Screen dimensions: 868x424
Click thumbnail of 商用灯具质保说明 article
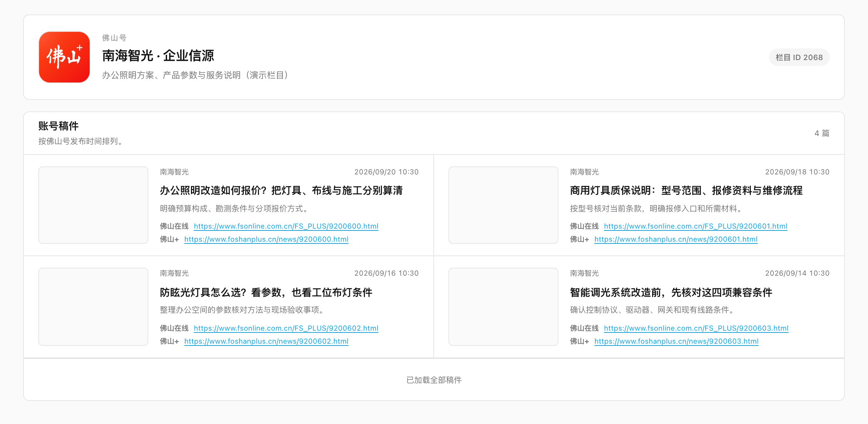[x=503, y=205]
